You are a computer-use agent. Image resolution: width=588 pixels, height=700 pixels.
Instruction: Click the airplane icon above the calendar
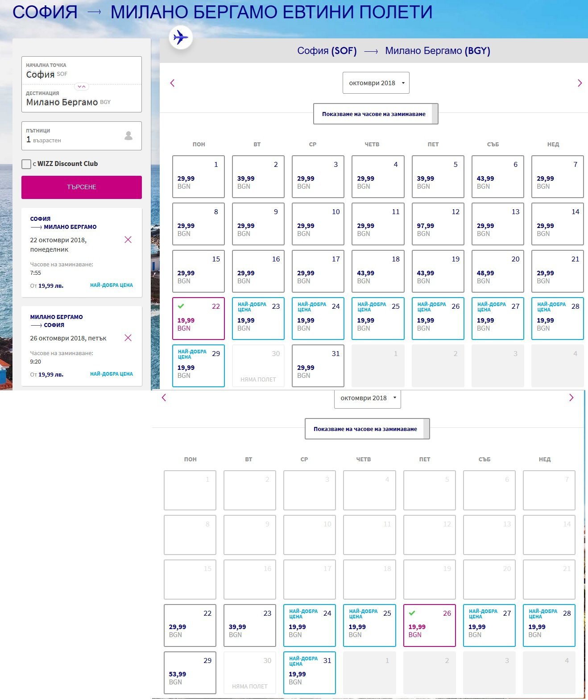pyautogui.click(x=181, y=37)
